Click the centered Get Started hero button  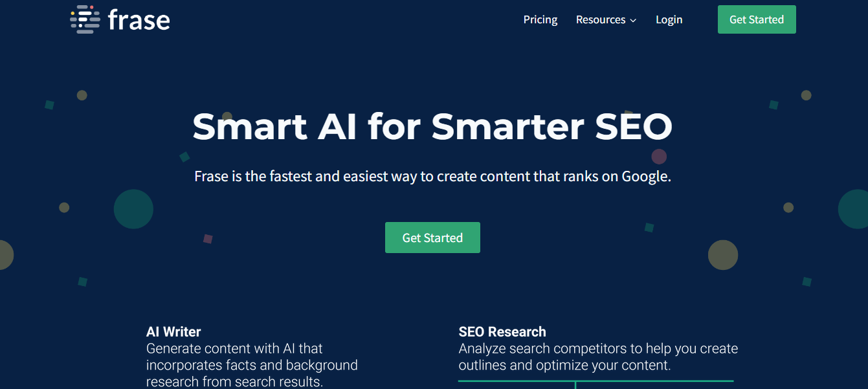[432, 238]
